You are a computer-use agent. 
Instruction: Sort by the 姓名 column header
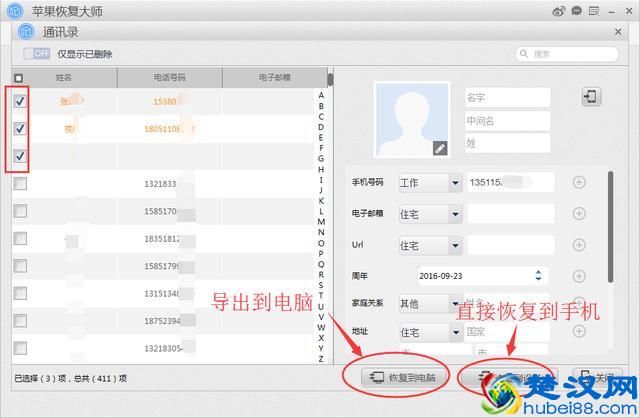(64, 78)
